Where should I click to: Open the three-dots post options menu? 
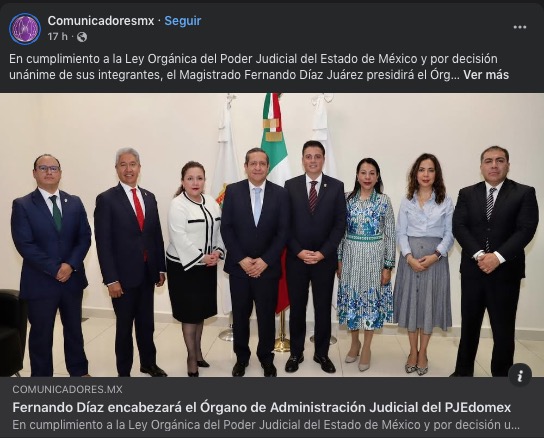[x=520, y=27]
